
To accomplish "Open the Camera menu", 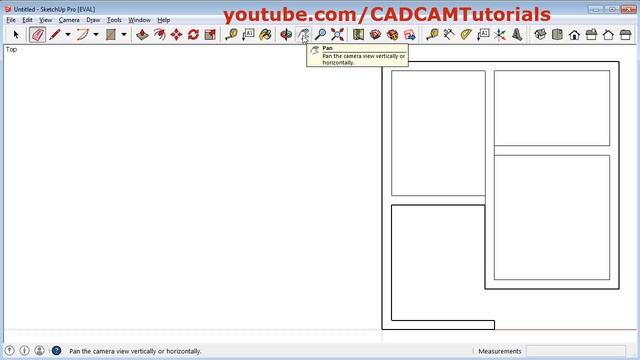I will [x=69, y=20].
